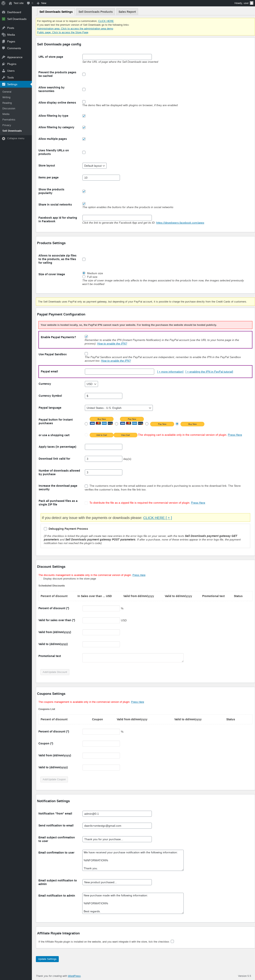Click the Comments bubble sidebar icon
Viewport: 255px width, 980px height.
pos(4,48)
